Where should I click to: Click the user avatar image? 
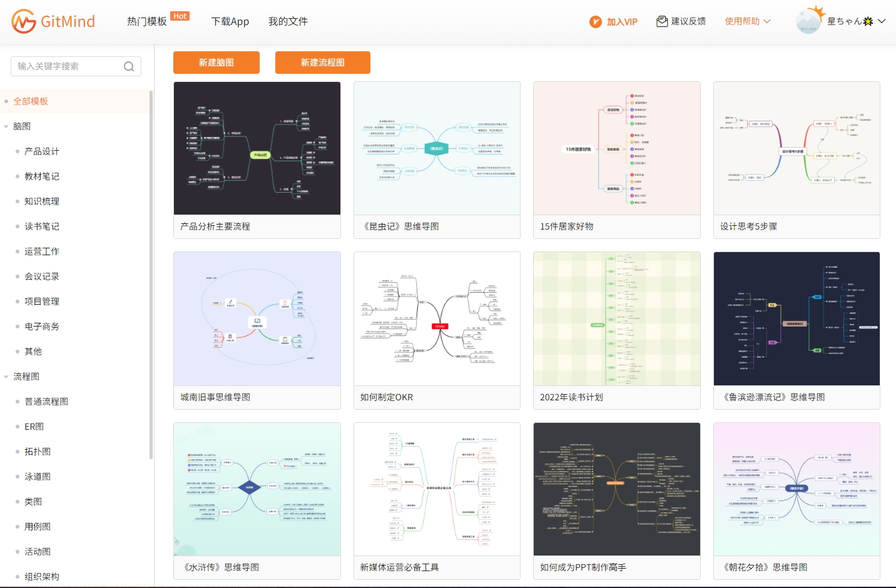point(808,21)
